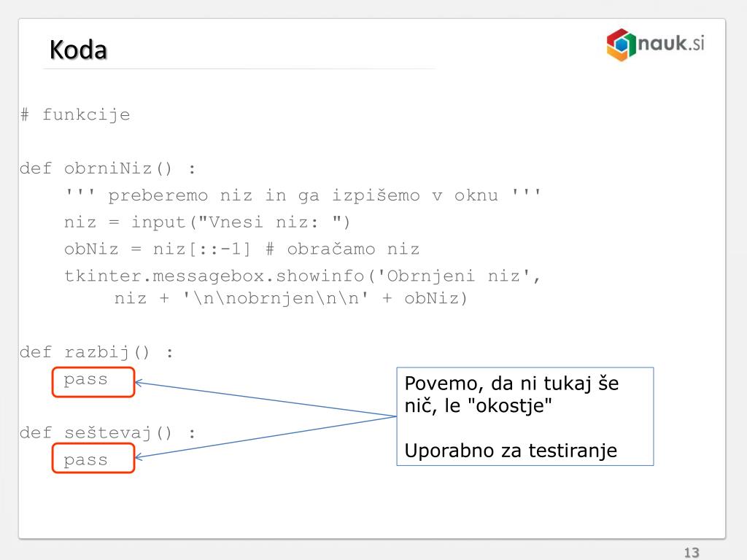
Task: Click the arrowhead pointing at the seštevaj pass
Action: pyautogui.click(x=139, y=457)
